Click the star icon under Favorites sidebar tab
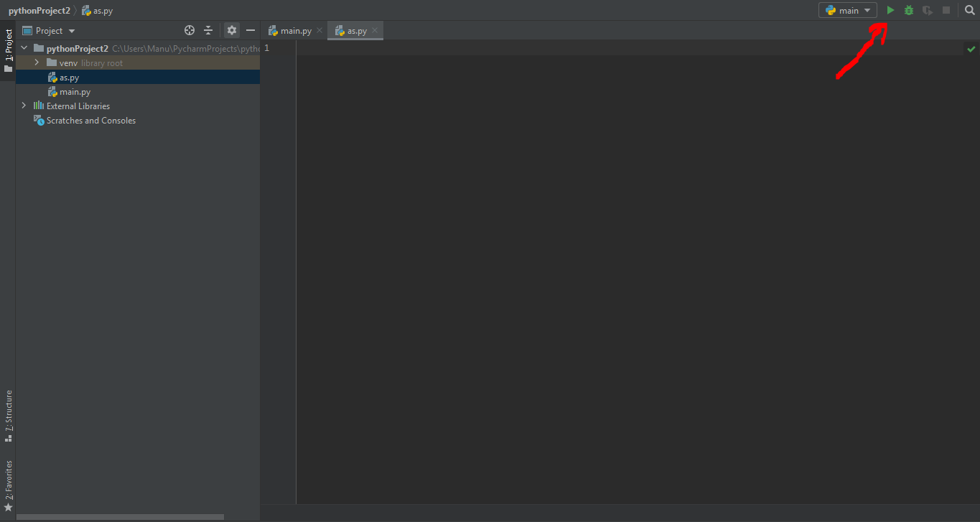The image size is (980, 522). click(8, 508)
